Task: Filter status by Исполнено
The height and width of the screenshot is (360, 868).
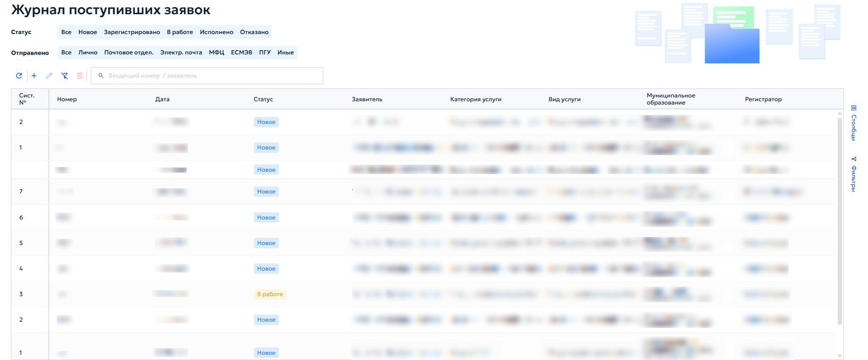Action: tap(217, 32)
